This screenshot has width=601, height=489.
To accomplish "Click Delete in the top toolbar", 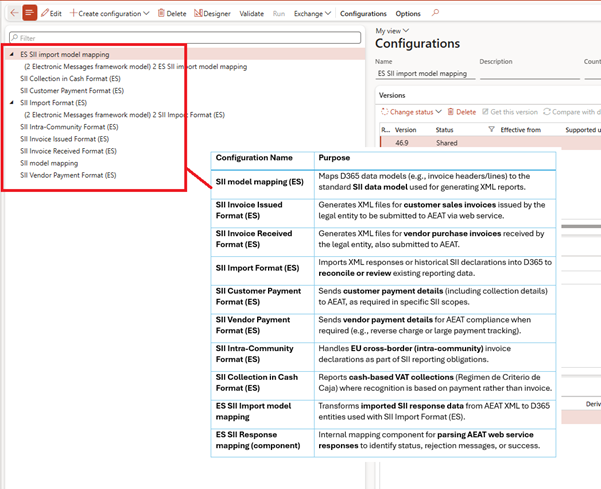I will (x=172, y=13).
